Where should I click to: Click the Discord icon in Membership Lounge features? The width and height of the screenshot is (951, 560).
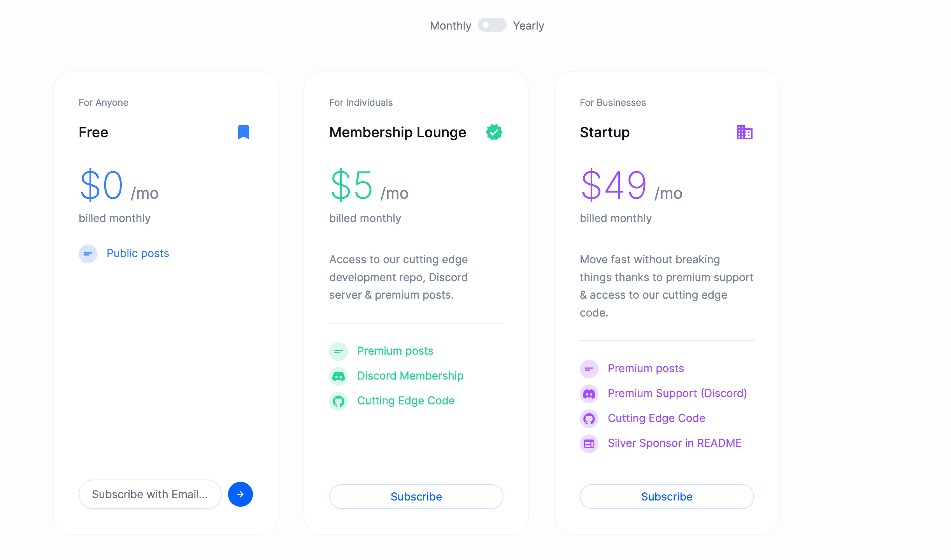(339, 375)
